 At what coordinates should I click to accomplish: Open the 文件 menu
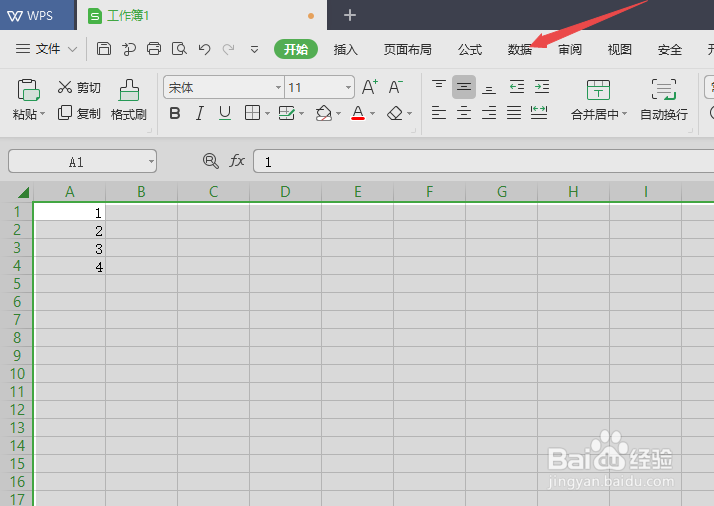[x=46, y=49]
